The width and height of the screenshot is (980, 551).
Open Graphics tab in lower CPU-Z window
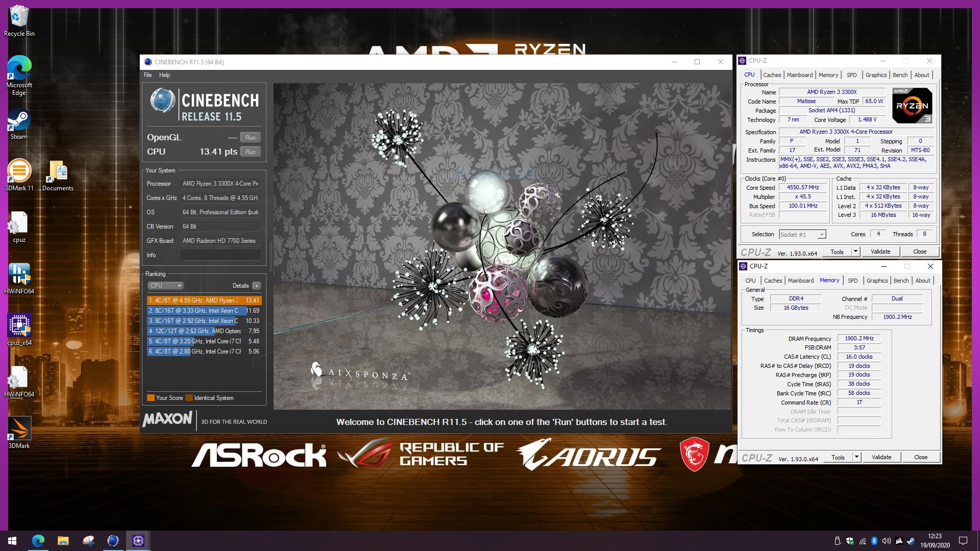pyautogui.click(x=877, y=281)
